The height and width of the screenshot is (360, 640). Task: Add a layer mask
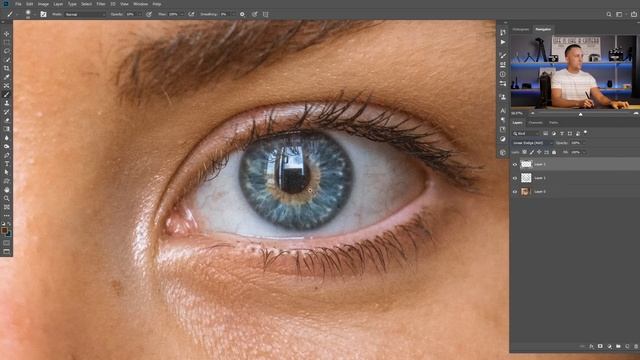(x=600, y=346)
